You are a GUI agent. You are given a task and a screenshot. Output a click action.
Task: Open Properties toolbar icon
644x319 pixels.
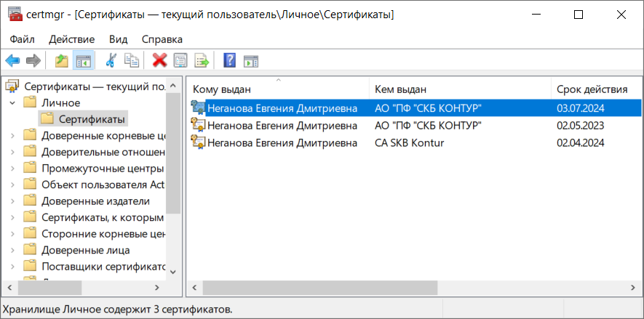tap(180, 61)
